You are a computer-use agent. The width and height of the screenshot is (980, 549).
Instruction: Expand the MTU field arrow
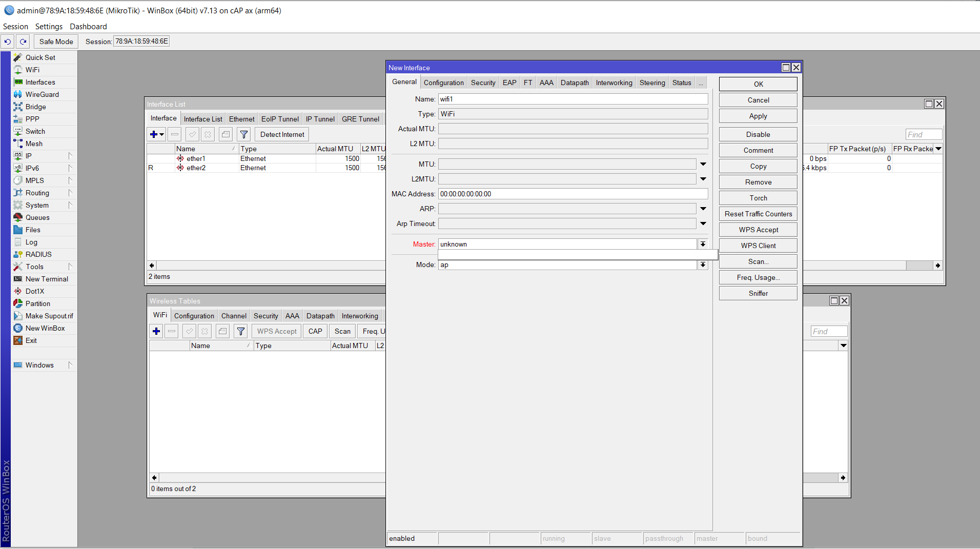pos(703,164)
